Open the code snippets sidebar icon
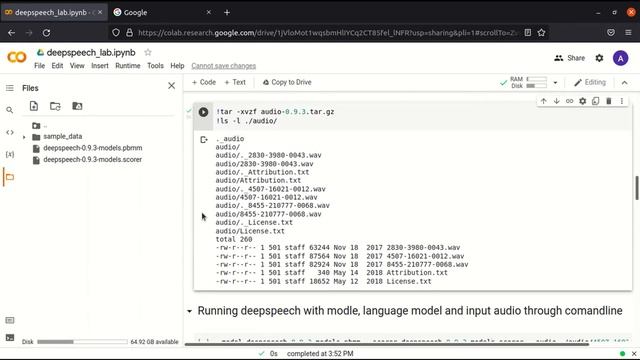Screen dimensions: 640x360 point(10,132)
